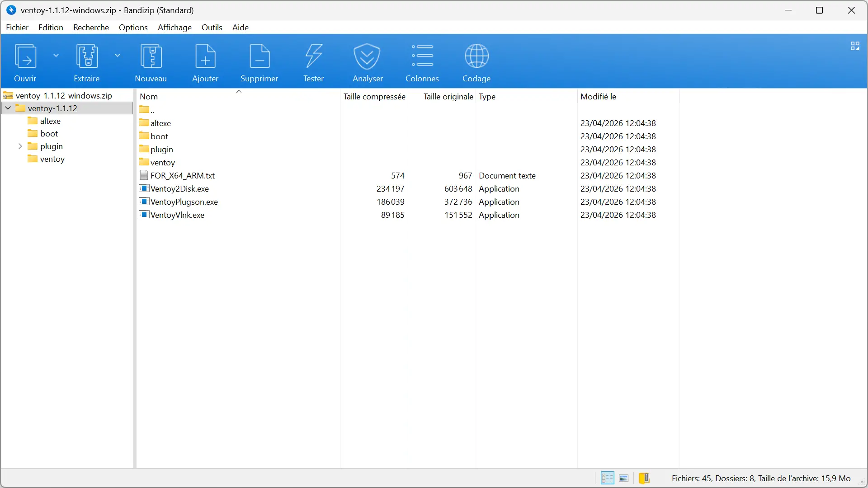
Task: Select altexe folder in the tree
Action: (50, 121)
